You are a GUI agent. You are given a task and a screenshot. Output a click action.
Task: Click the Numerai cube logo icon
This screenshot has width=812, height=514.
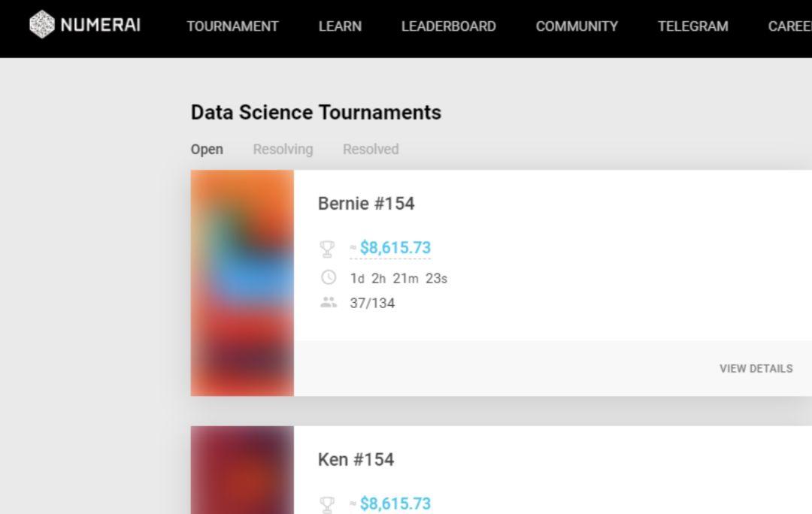click(42, 25)
